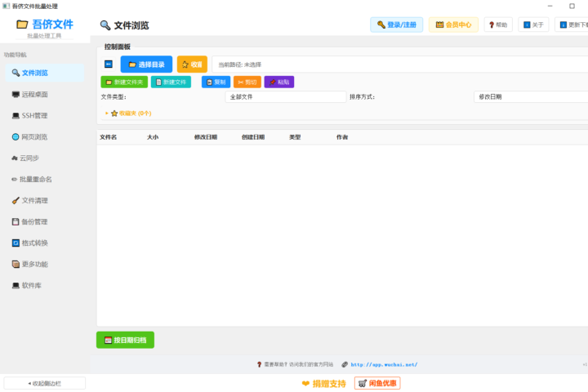
Task: Open the 排序方式 dropdown showing 修改日期
Action: coord(531,97)
